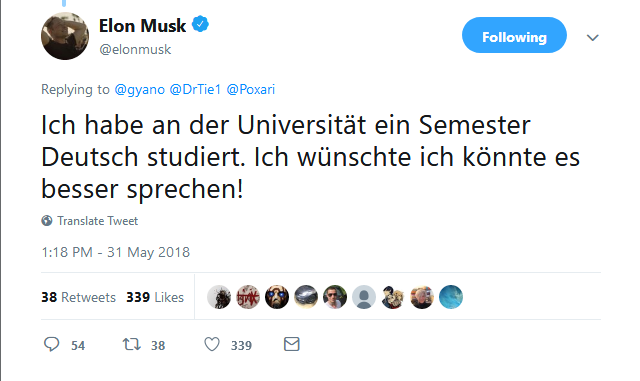Open the tweet options chevron menu
Image resolution: width=640 pixels, height=381 pixels.
coord(592,38)
